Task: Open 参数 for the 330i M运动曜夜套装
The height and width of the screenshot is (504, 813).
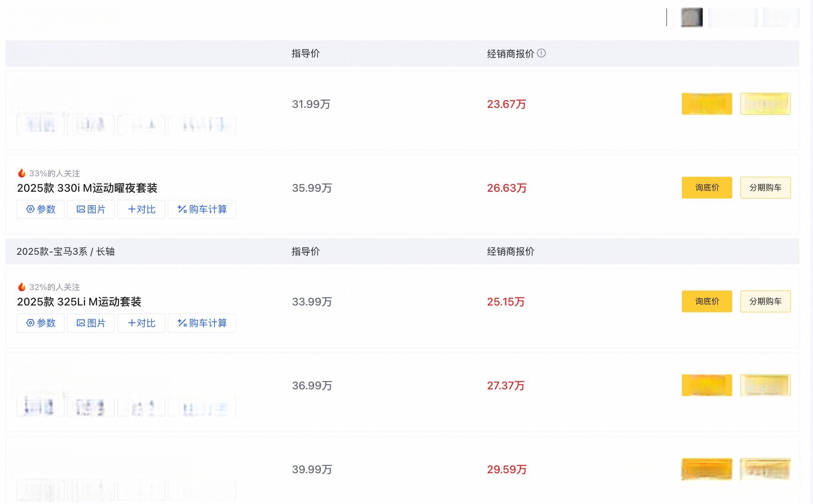Action: 41,209
